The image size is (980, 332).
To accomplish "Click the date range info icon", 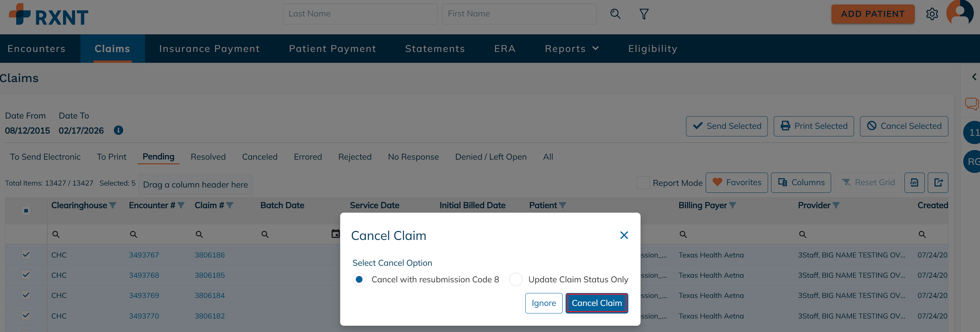I will tap(118, 131).
